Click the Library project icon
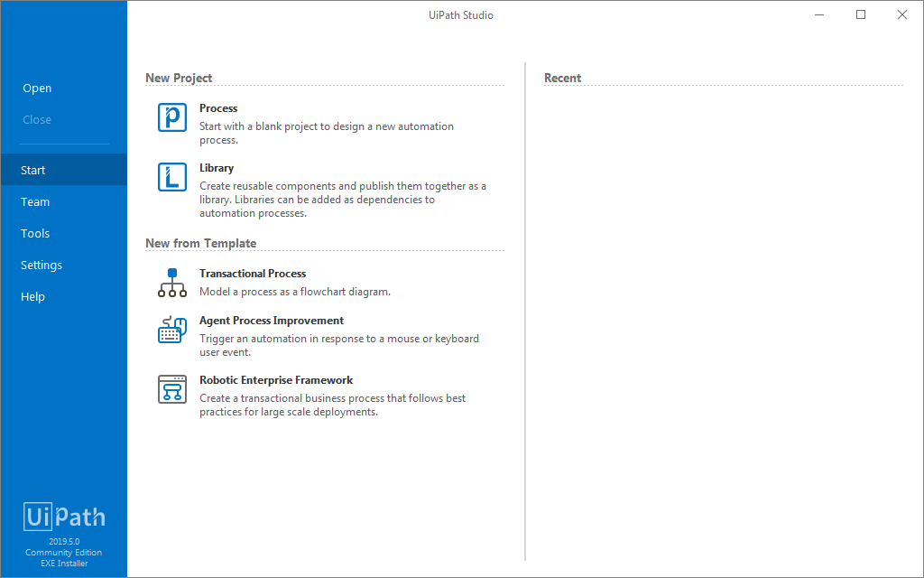924x578 pixels. 172,177
